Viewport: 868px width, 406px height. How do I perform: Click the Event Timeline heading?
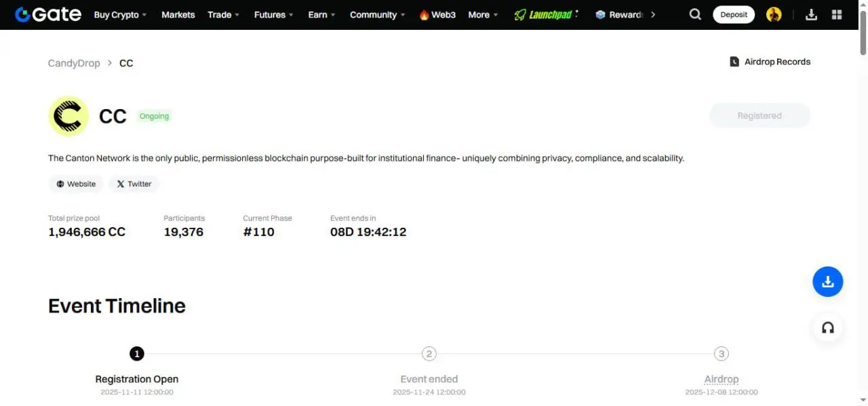click(117, 306)
